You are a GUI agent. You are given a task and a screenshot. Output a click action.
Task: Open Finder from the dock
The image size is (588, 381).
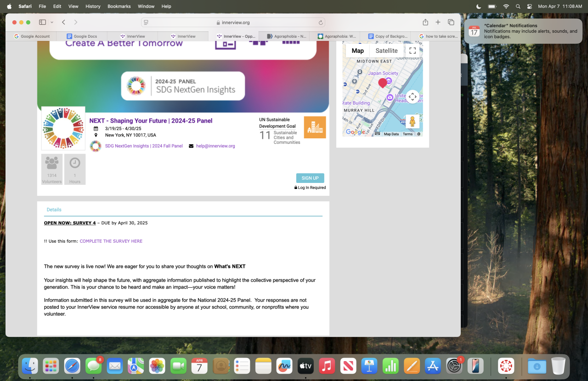click(30, 366)
